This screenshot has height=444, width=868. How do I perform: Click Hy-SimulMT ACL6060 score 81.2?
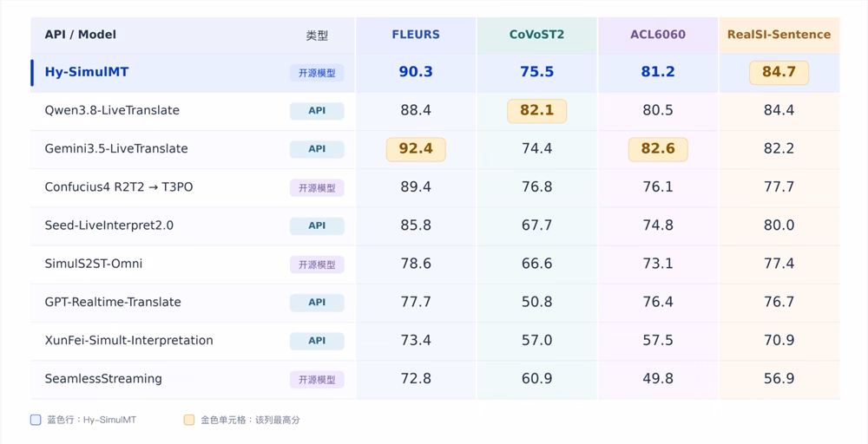pos(658,72)
